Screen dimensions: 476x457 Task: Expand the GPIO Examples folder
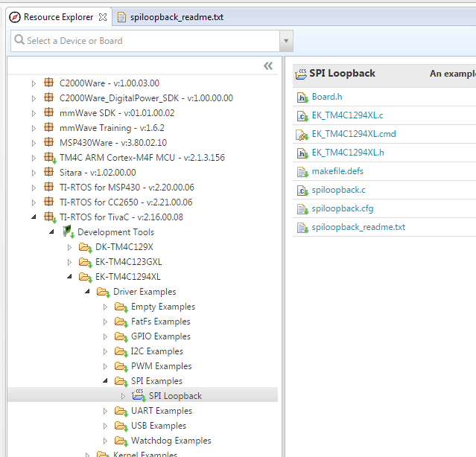(105, 336)
